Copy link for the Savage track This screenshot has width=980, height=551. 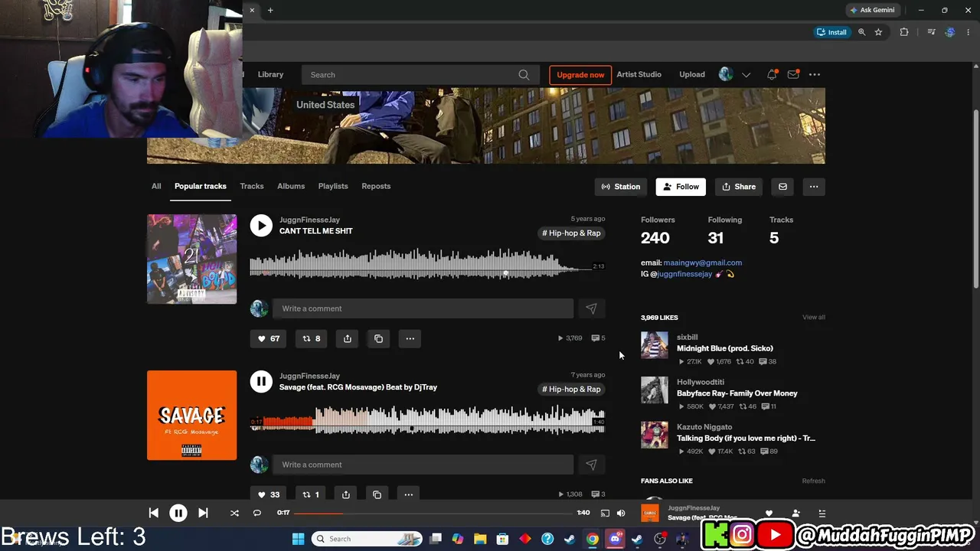click(x=377, y=494)
